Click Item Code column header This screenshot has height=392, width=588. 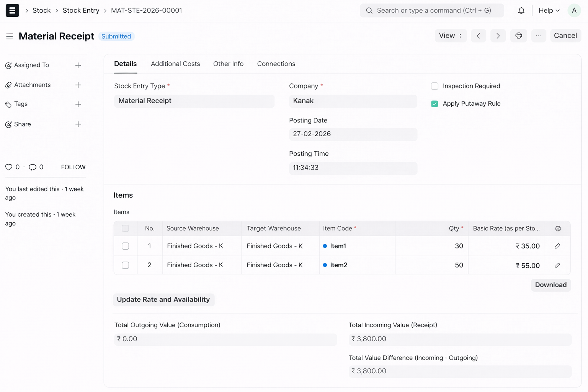(357, 229)
